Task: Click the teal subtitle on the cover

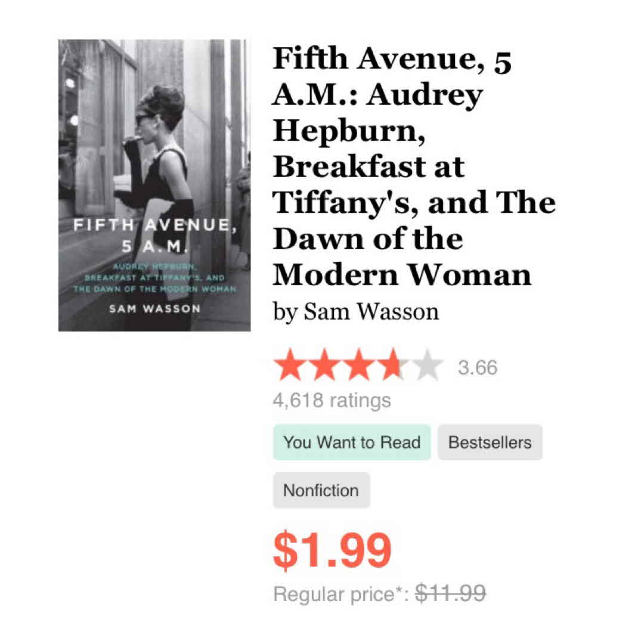Action: (154, 277)
